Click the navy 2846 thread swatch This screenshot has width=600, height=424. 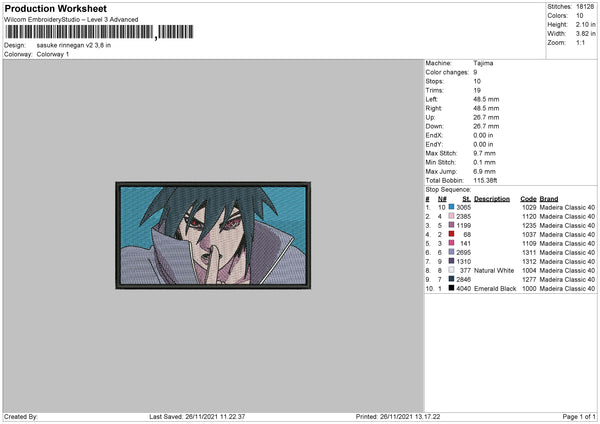452,279
